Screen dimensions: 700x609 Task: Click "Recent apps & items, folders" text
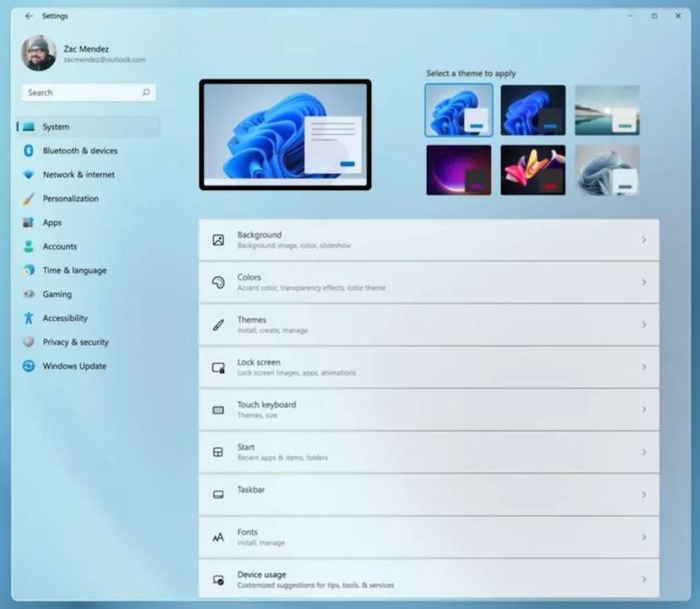tap(283, 458)
